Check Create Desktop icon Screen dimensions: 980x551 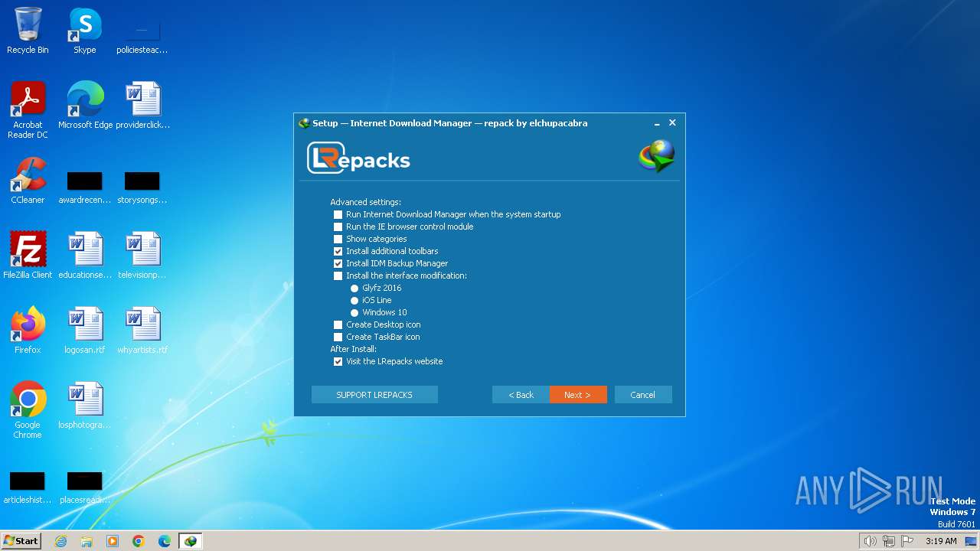click(338, 325)
